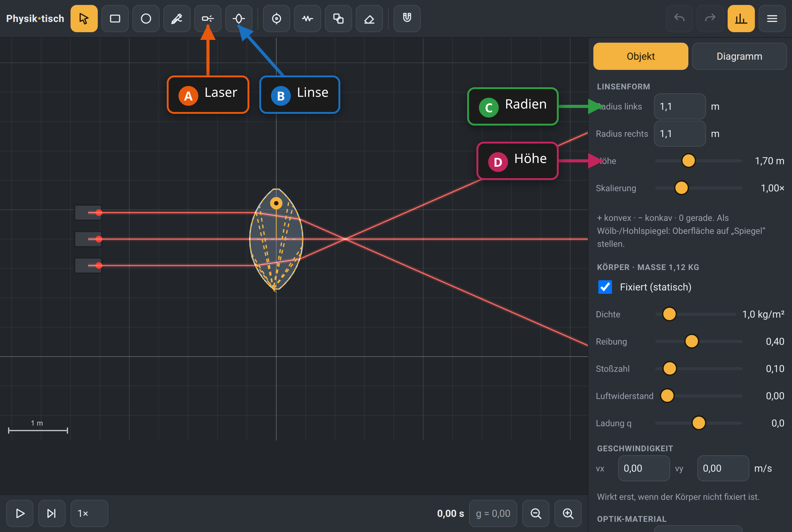The image size is (792, 532).
Task: Select the spring tool
Action: click(x=308, y=19)
